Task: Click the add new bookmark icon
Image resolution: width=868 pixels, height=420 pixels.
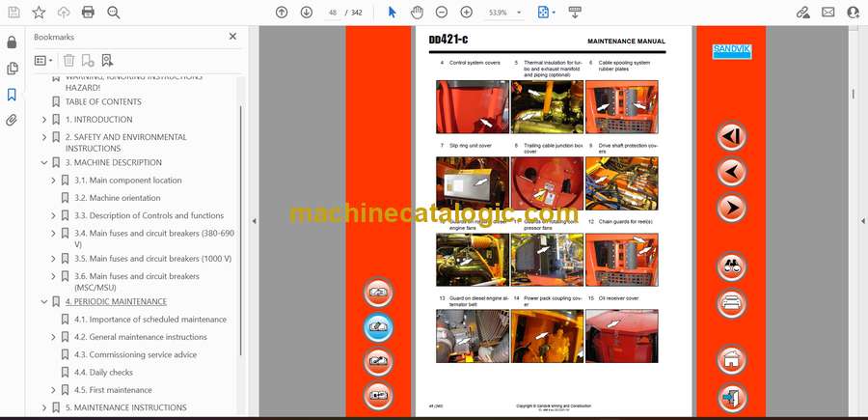Action: point(88,61)
